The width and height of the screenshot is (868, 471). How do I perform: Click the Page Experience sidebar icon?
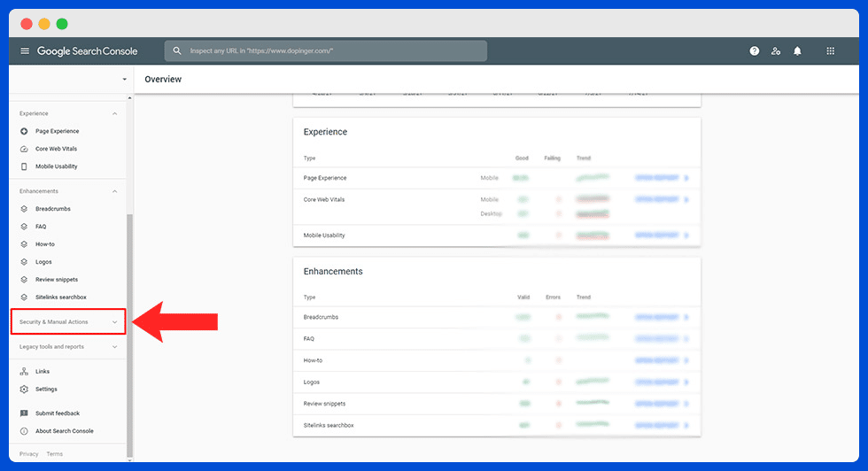tap(24, 131)
